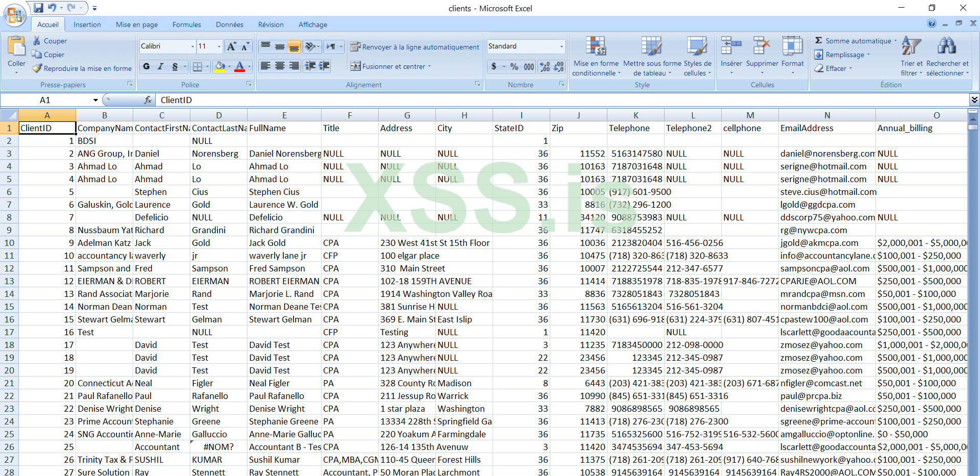Click the Save icon in quick access toolbar
The width and height of the screenshot is (980, 476).
(x=39, y=8)
